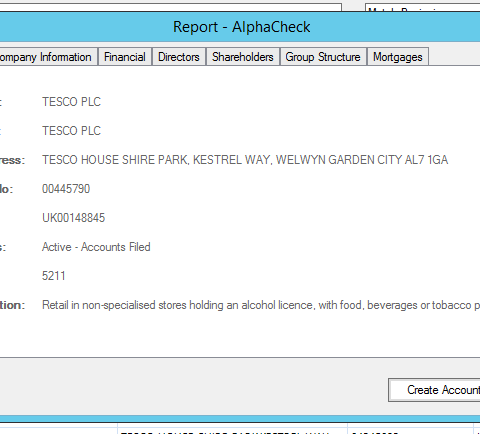
Task: Select the reference UK00148845
Action: (73, 218)
